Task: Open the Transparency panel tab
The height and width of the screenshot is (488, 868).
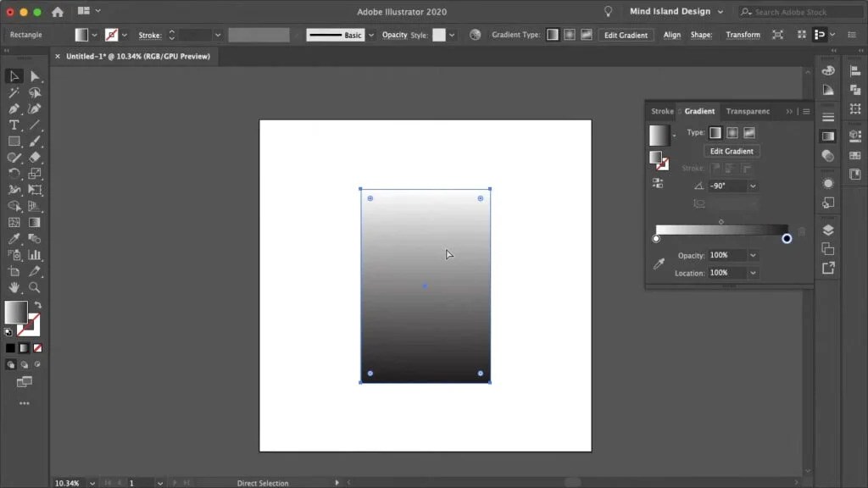Action: point(748,111)
